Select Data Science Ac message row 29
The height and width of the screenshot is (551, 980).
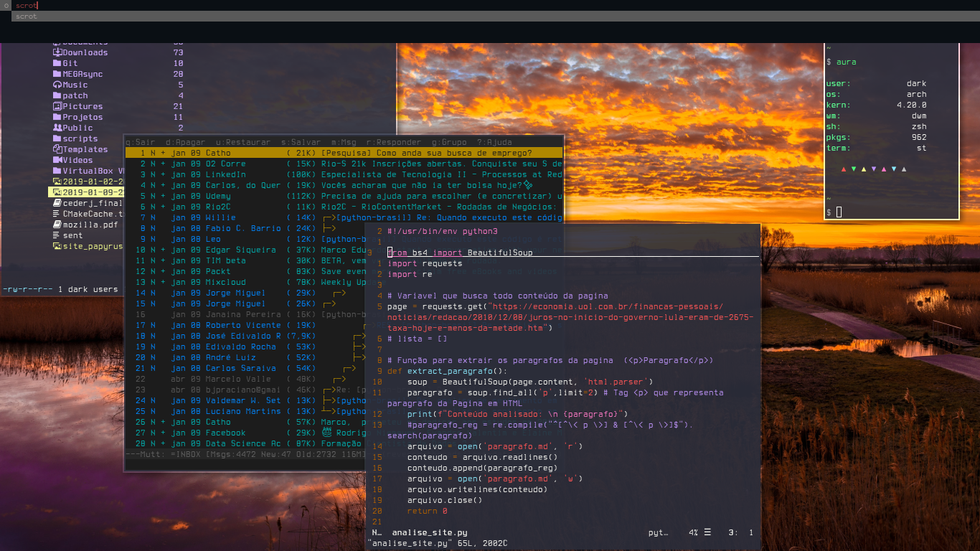click(245, 443)
